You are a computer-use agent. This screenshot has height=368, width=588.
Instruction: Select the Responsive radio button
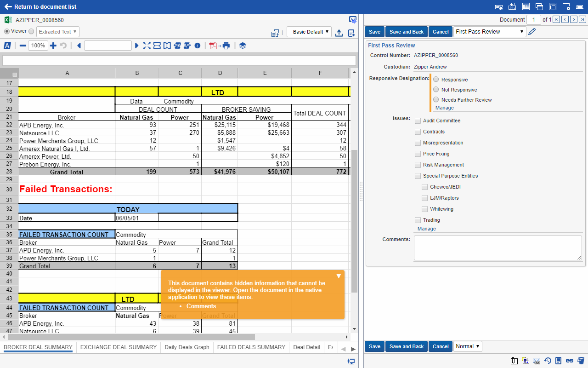pos(436,80)
